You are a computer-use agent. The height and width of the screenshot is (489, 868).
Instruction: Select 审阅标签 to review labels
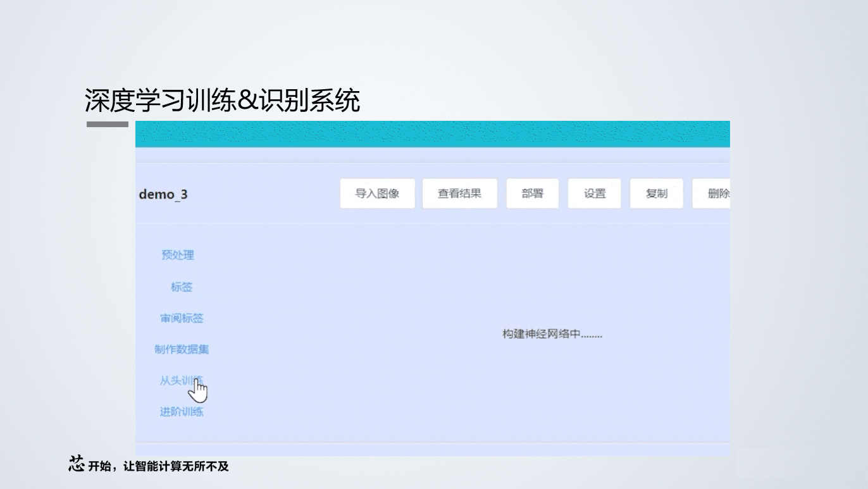point(182,318)
